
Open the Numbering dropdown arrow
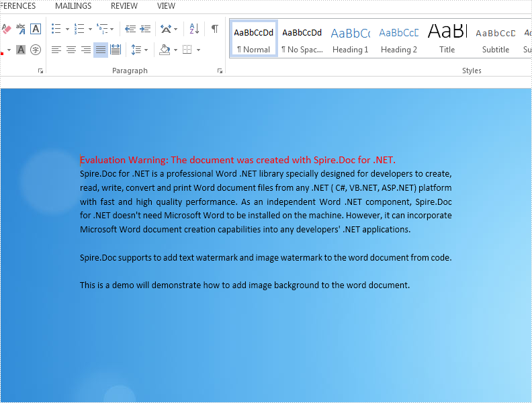[x=90, y=29]
